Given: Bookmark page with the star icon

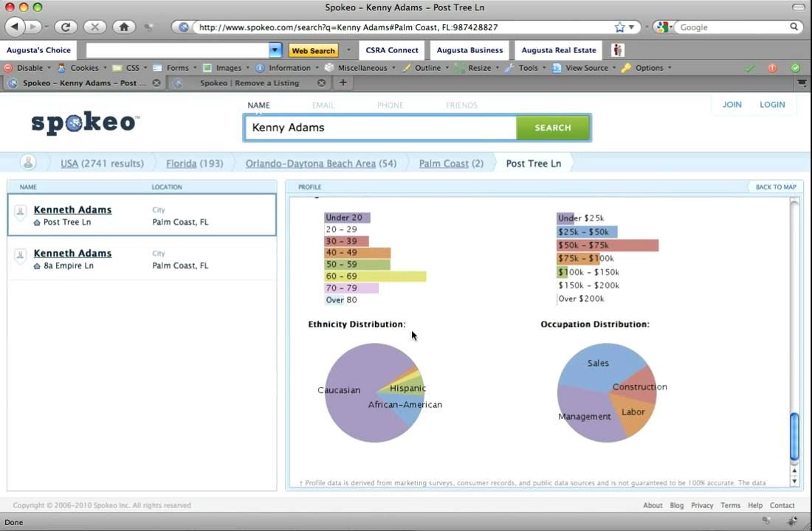Looking at the screenshot, I should point(620,27).
